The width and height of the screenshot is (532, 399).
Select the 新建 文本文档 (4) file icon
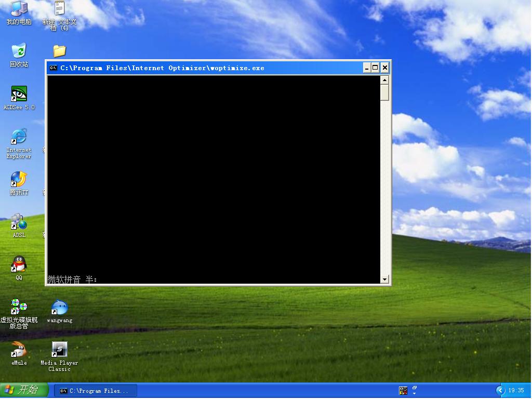coord(59,16)
